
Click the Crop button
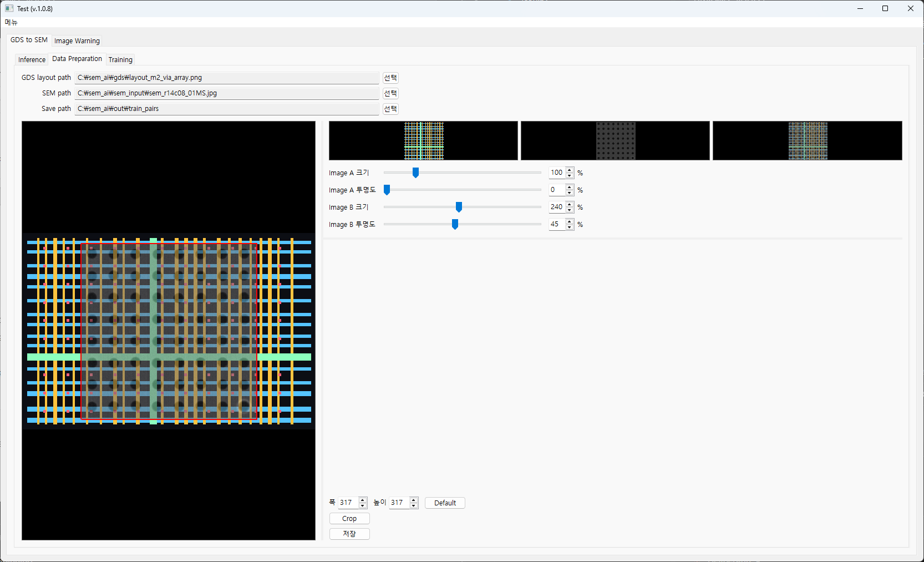[x=349, y=519]
